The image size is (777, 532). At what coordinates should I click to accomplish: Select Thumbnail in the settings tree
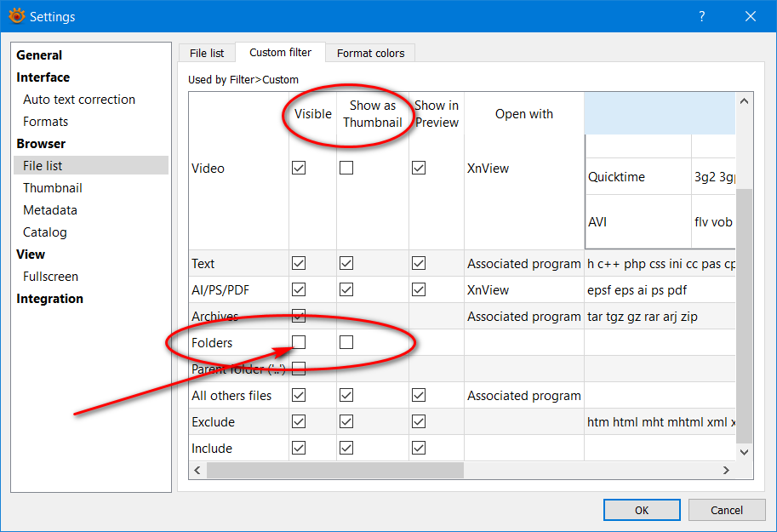click(53, 188)
